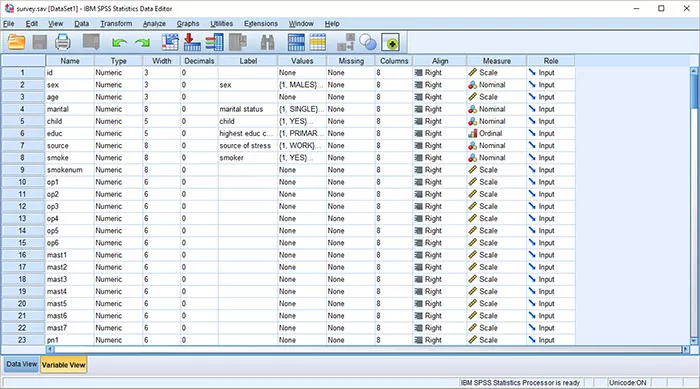Open the Data menu
The width and height of the screenshot is (700, 389).
click(x=81, y=24)
